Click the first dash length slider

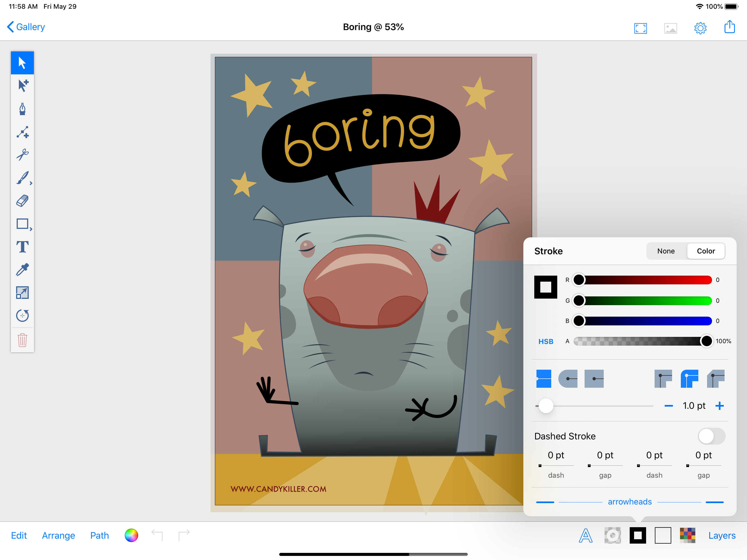coord(556,466)
